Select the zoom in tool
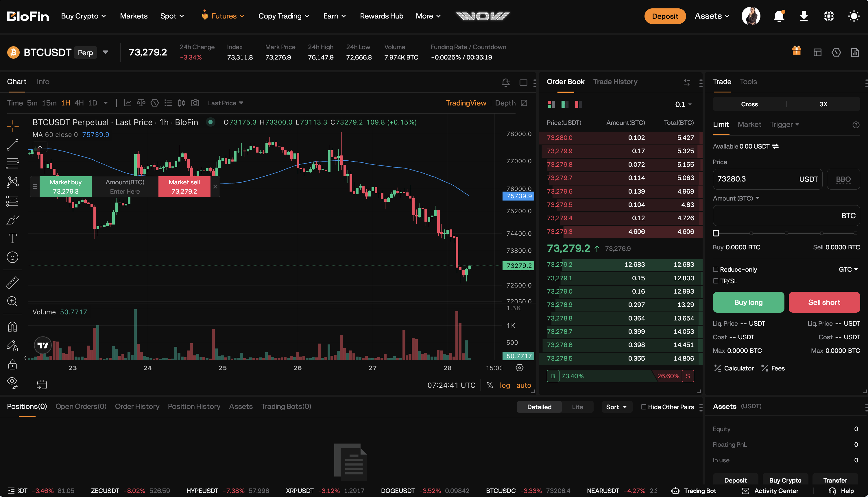Image resolution: width=868 pixels, height=497 pixels. 12,301
